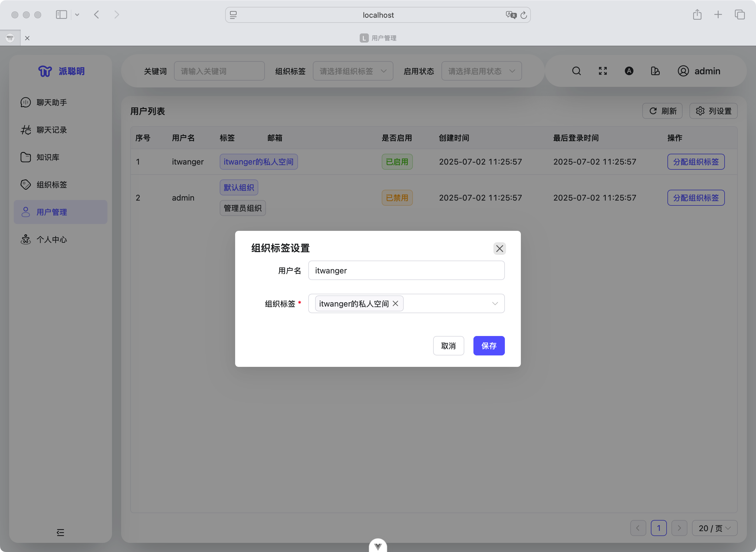Select 组织标签 sidebar menu item
The height and width of the screenshot is (552, 756).
coord(52,185)
